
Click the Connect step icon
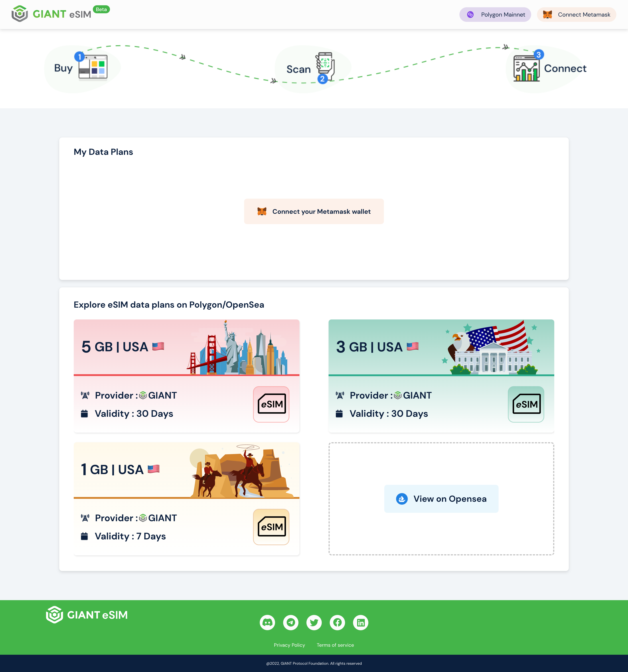click(526, 68)
